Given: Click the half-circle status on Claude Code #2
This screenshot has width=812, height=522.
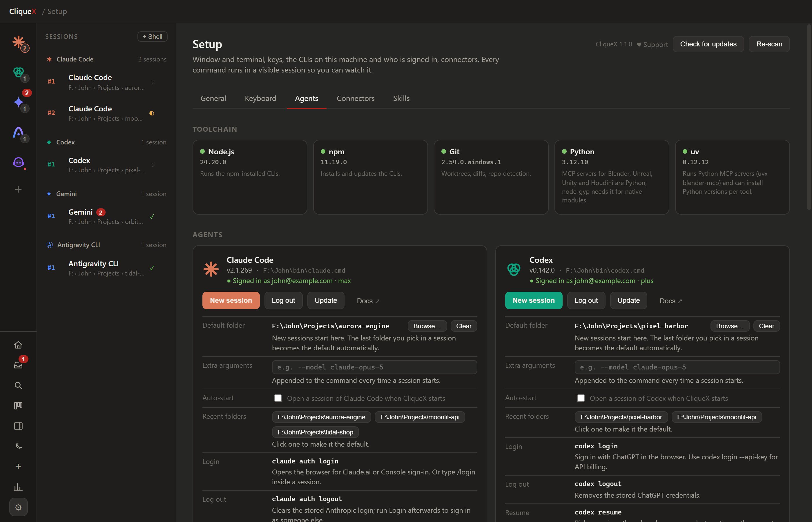Looking at the screenshot, I should (x=152, y=113).
